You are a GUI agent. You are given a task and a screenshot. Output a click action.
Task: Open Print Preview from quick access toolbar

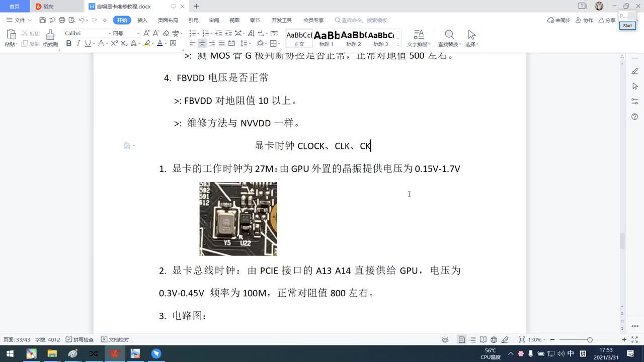71,20
